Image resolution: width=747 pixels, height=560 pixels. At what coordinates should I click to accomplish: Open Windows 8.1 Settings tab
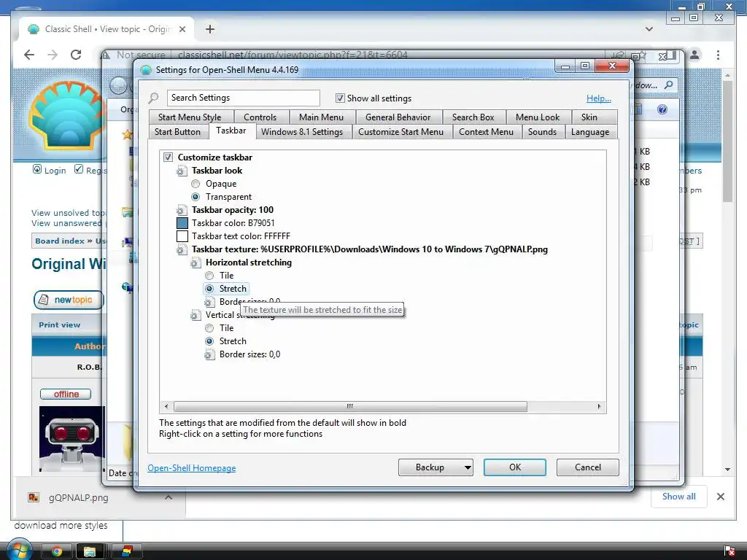pyautogui.click(x=302, y=132)
